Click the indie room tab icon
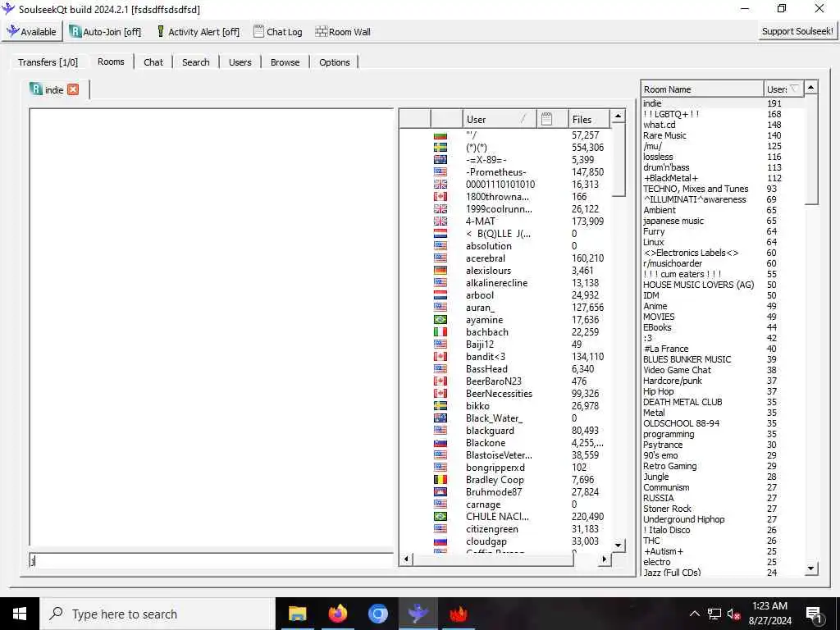 [x=36, y=89]
